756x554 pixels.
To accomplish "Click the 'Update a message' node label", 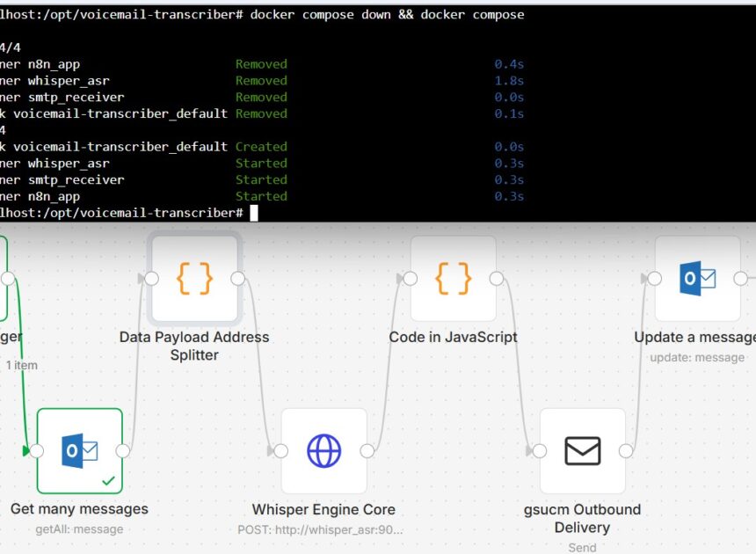I will [694, 337].
